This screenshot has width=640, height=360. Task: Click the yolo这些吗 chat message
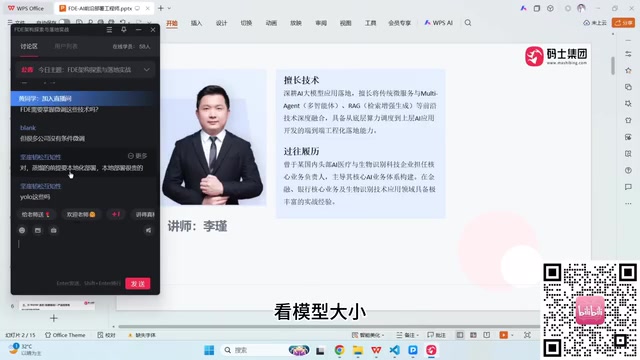(35, 197)
